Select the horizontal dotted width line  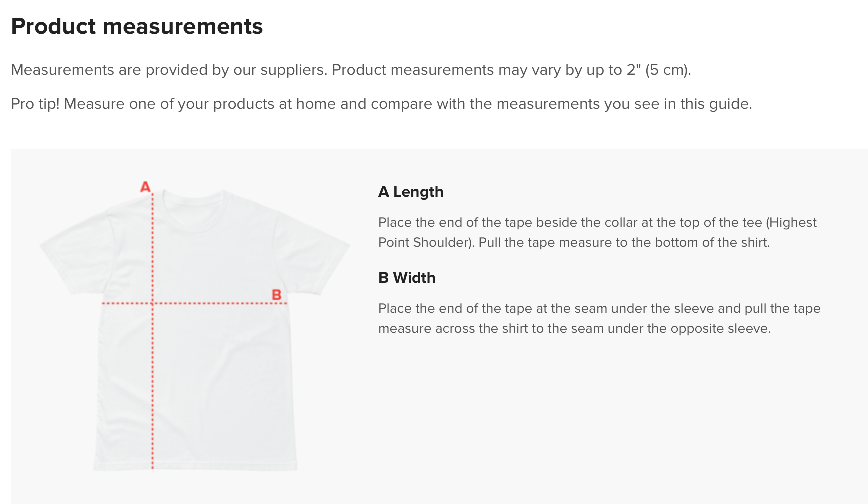[194, 303]
